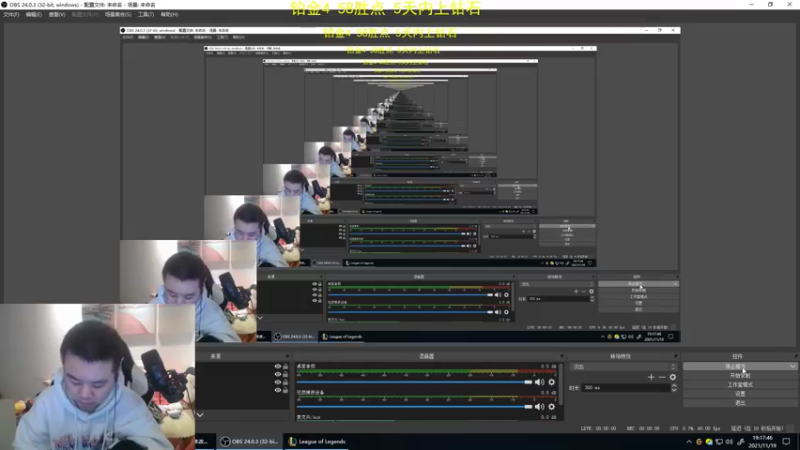The width and height of the screenshot is (800, 450).
Task: Open the 淡出 transition dropdown
Action: [x=623, y=366]
